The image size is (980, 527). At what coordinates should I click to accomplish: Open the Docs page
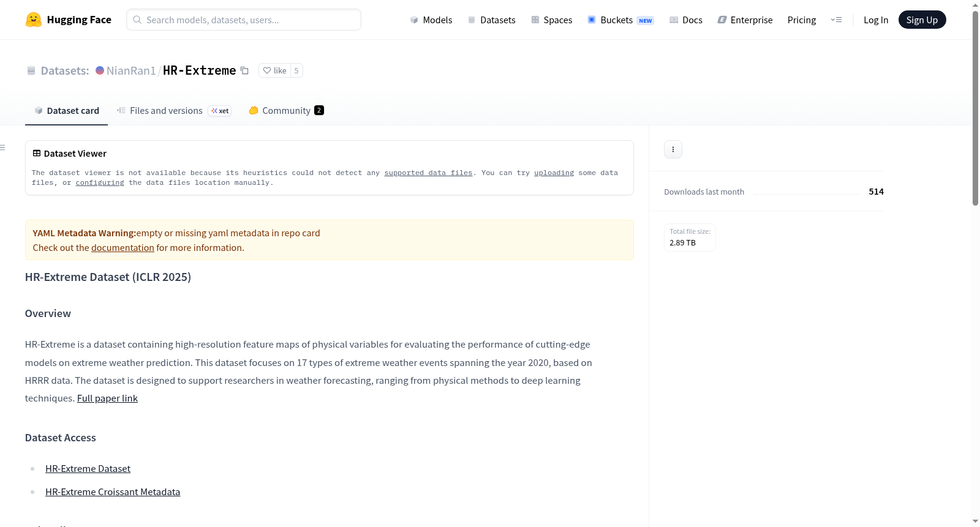click(x=686, y=20)
